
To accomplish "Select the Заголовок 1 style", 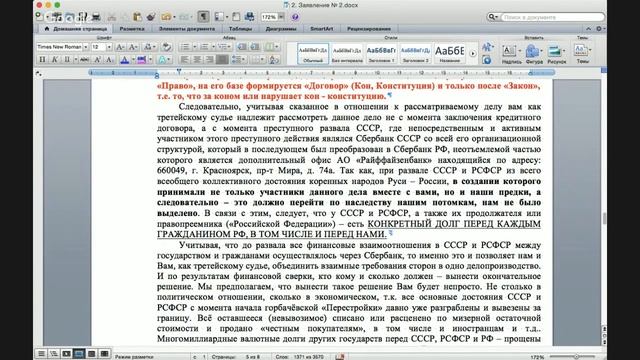I will pyautogui.click(x=381, y=53).
